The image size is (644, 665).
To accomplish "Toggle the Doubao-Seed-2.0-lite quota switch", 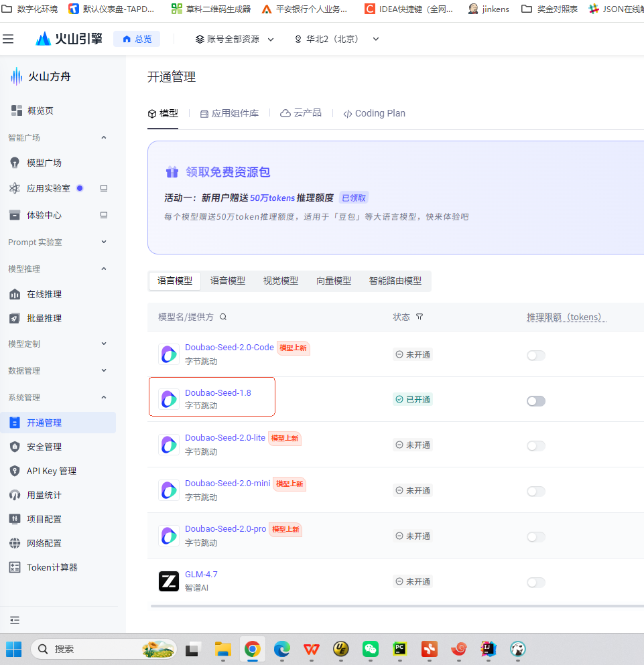I will coord(536,446).
